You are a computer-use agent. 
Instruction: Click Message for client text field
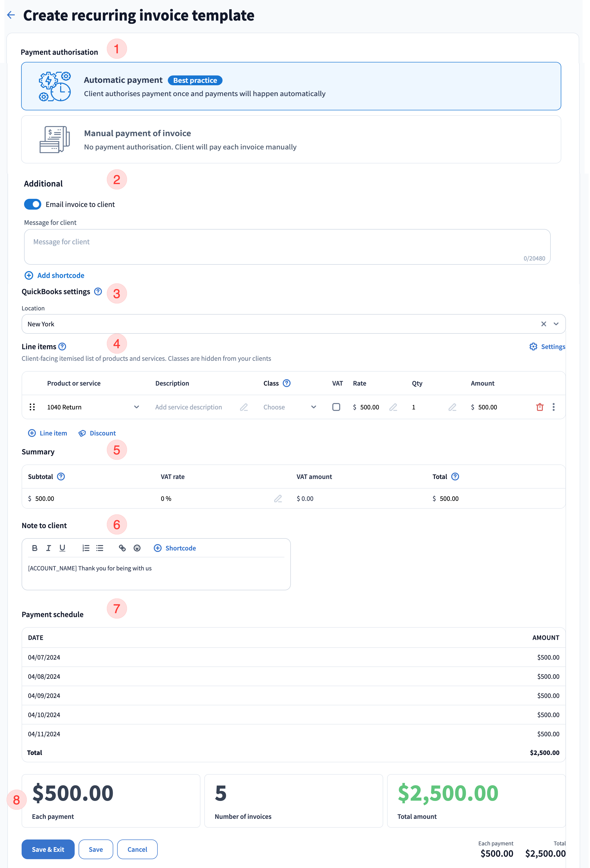point(287,246)
